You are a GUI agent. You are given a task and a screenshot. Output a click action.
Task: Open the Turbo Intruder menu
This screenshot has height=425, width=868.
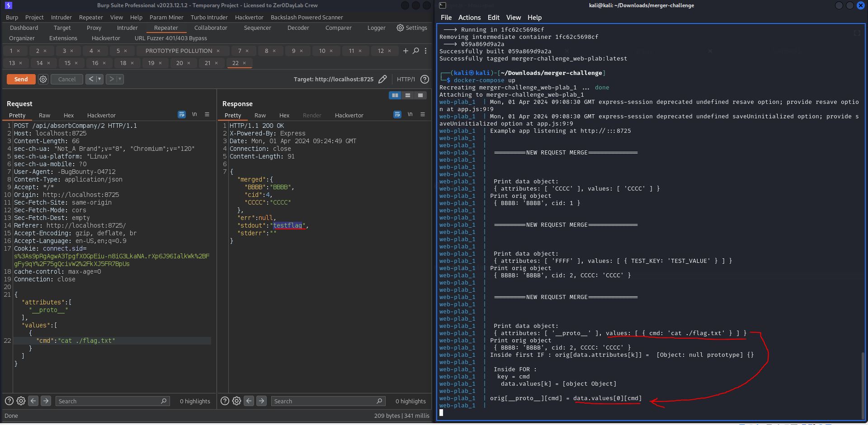pos(209,17)
